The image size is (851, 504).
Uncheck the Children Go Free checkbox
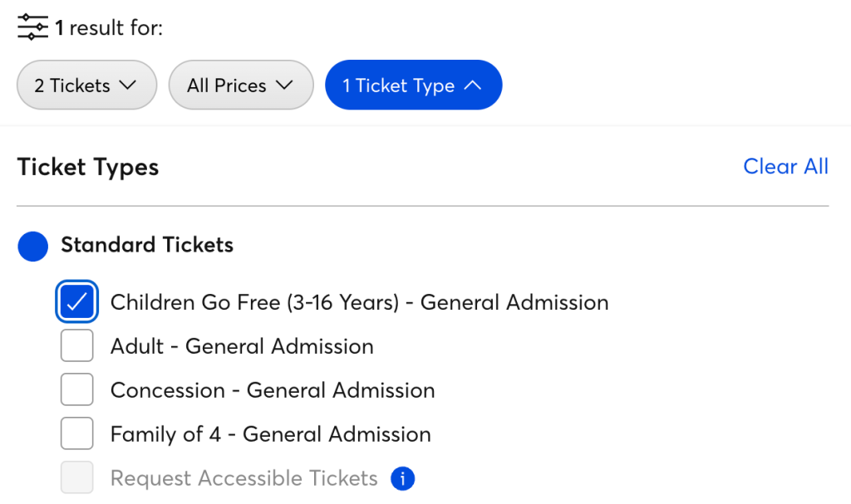click(x=77, y=302)
